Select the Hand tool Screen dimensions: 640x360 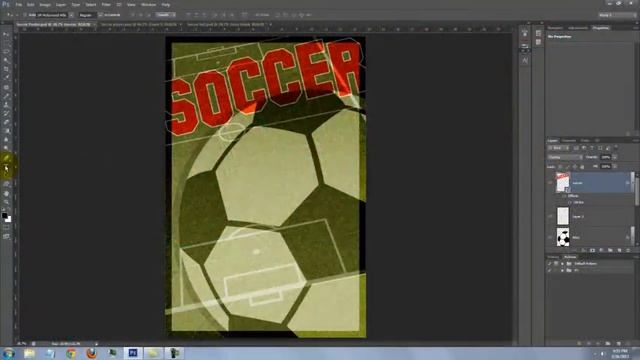click(6, 193)
